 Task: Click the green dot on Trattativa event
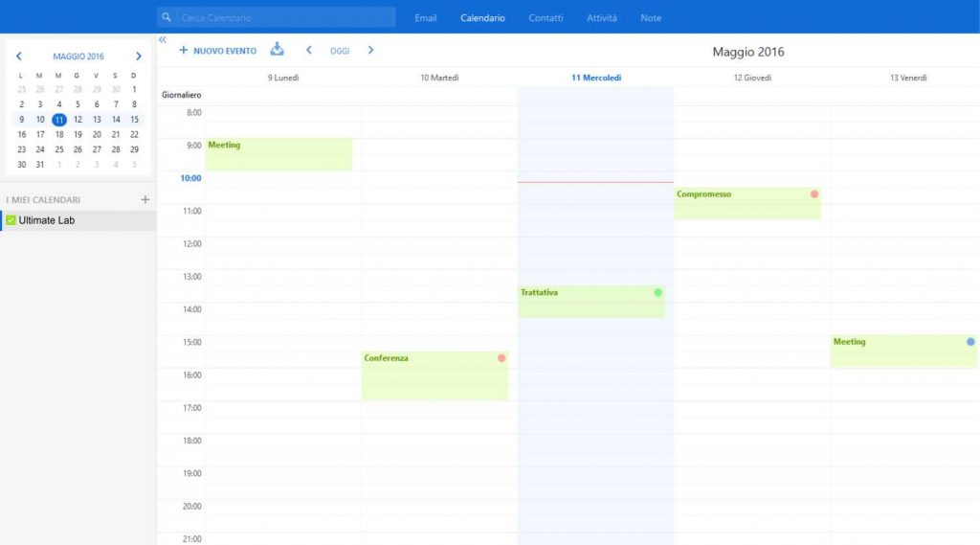(x=657, y=292)
